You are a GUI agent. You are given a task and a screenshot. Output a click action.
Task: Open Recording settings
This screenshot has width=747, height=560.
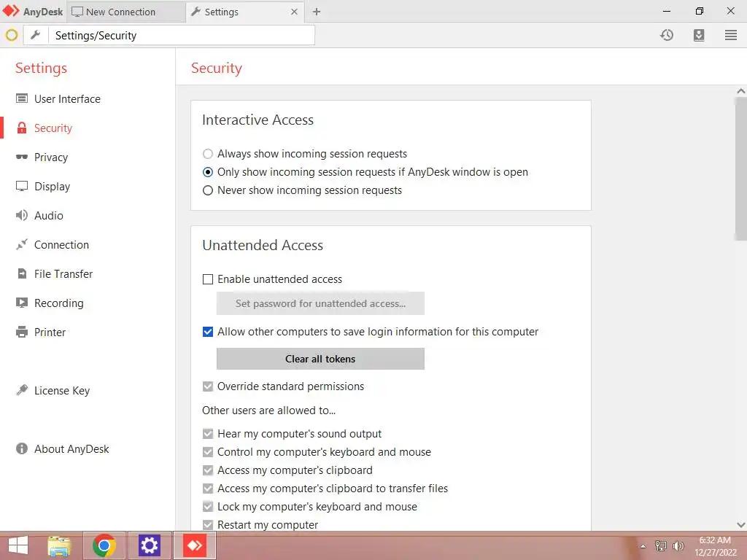tap(58, 303)
